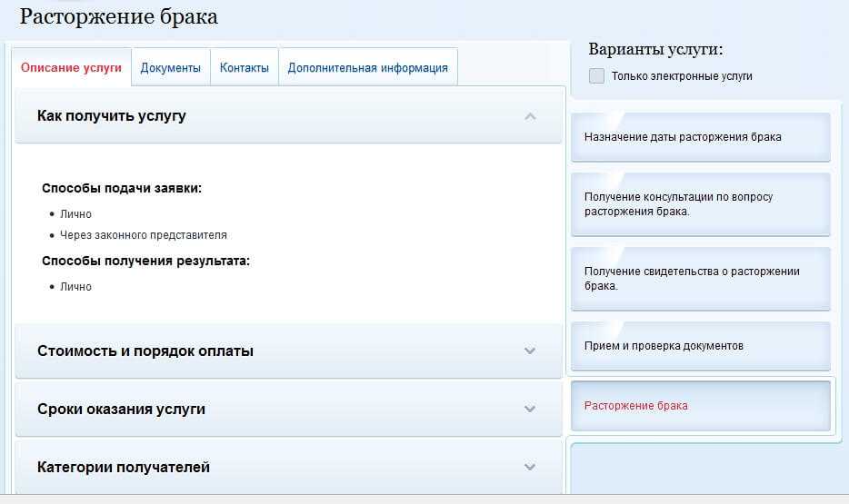
Task: Open the Дополнительная информация tab
Action: pyautogui.click(x=367, y=67)
